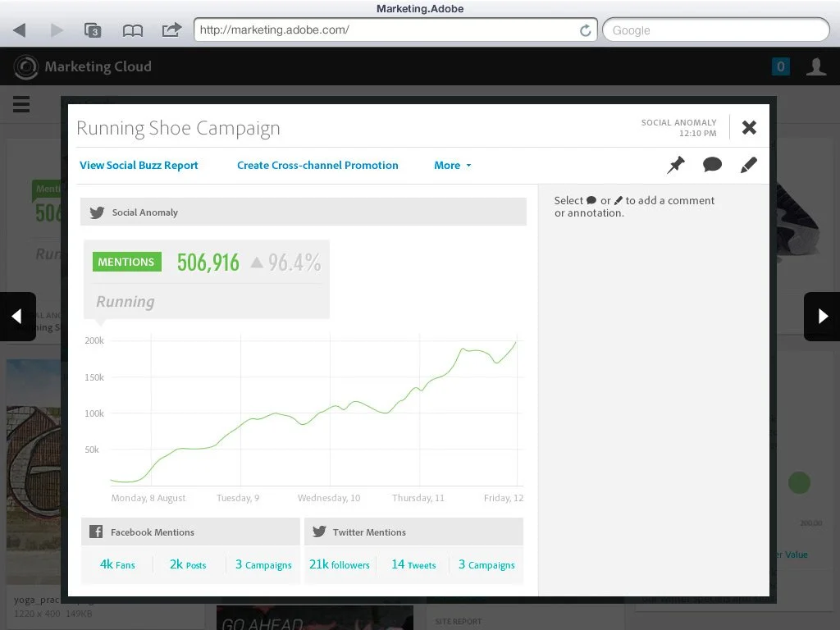Open the blue notifications counter badge
Screen dimensions: 840x630
[781, 66]
